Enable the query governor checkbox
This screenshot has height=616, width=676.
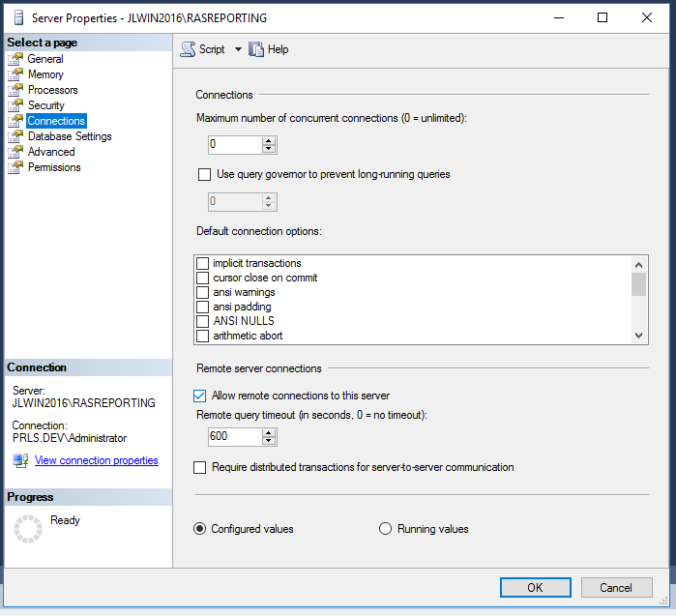coord(204,175)
